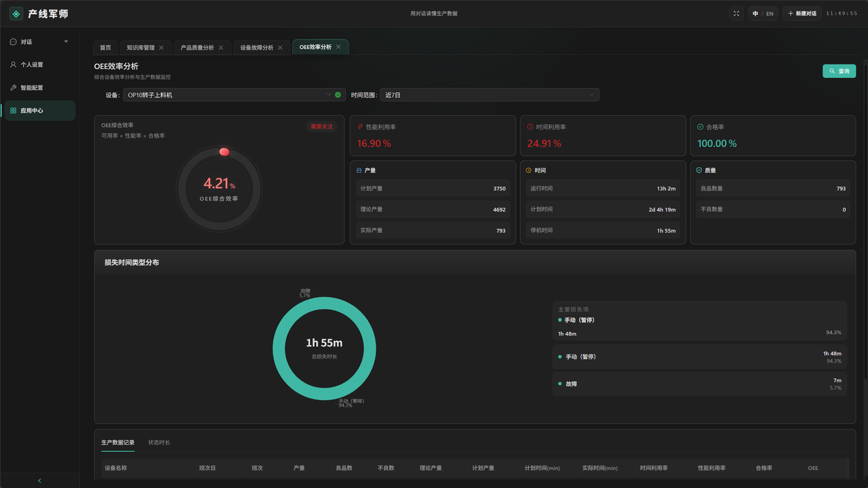This screenshot has width=868, height=488.
Task: Toggle fullscreen with the expand icon
Action: tap(736, 14)
